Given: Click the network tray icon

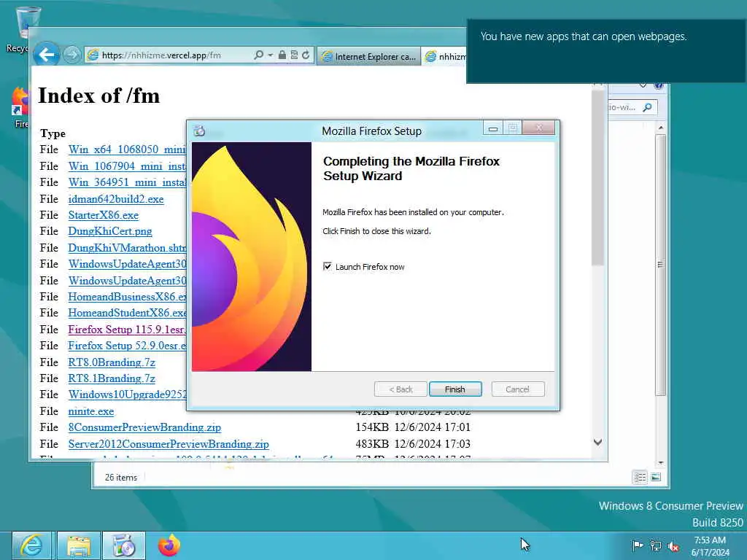Looking at the screenshot, I should [x=656, y=545].
